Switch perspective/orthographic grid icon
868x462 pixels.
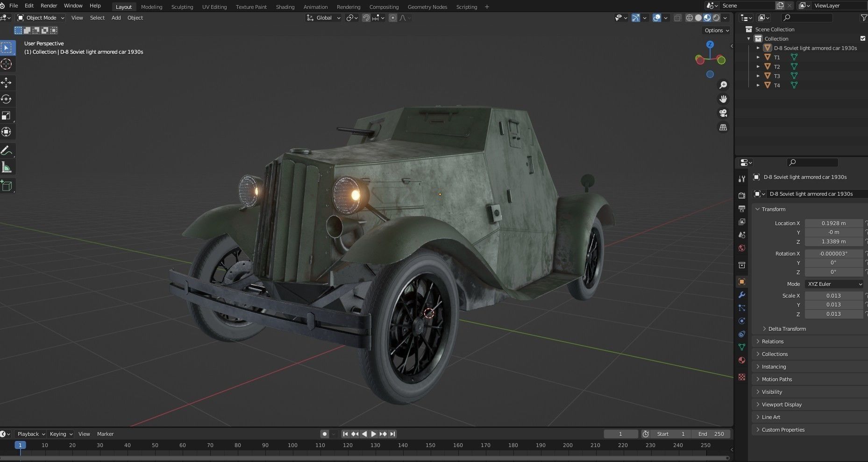coord(723,127)
